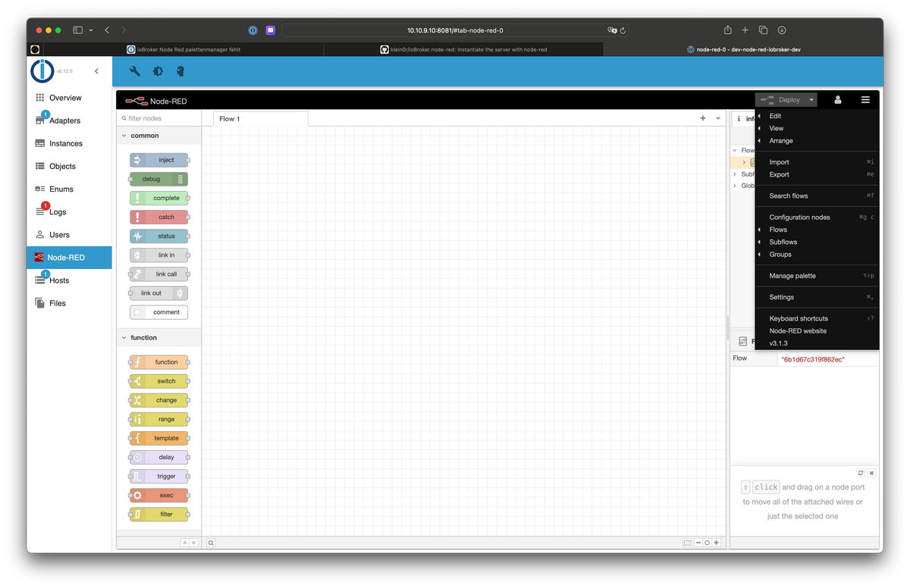Open Settings in Node-RED menu
This screenshot has width=910, height=588.
[x=817, y=297]
